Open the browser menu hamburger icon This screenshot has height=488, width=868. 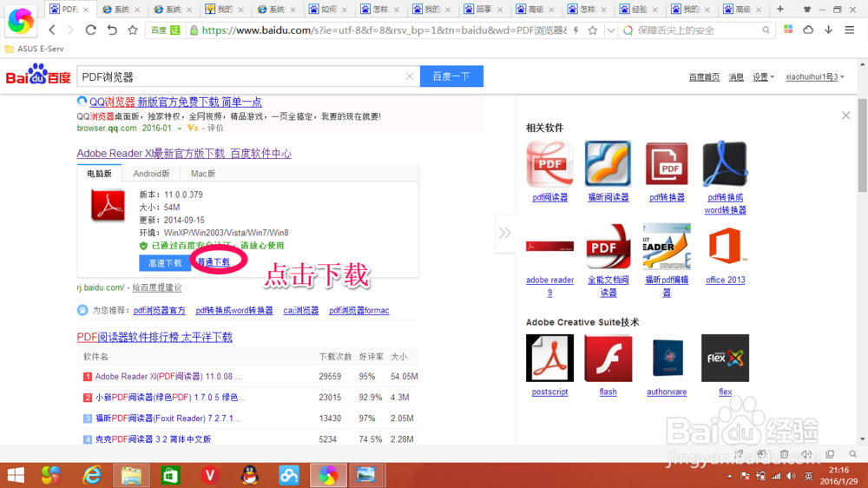point(849,30)
